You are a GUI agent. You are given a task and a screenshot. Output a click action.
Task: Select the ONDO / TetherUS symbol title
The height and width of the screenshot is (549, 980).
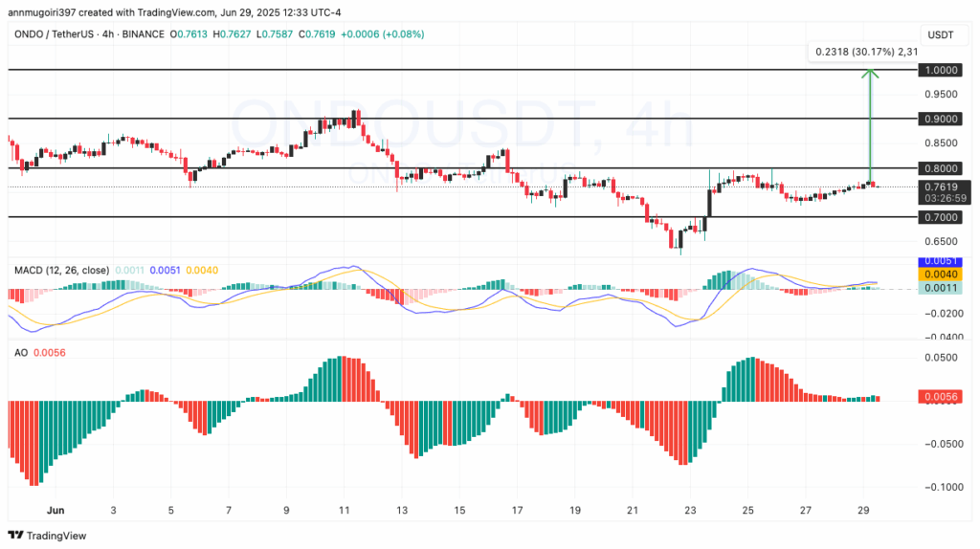coord(54,34)
